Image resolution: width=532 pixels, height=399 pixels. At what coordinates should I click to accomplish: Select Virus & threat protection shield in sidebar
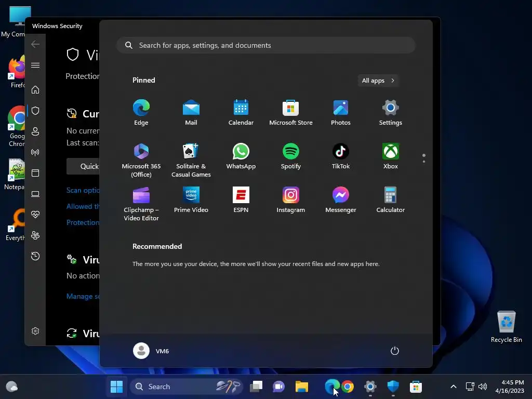35,111
